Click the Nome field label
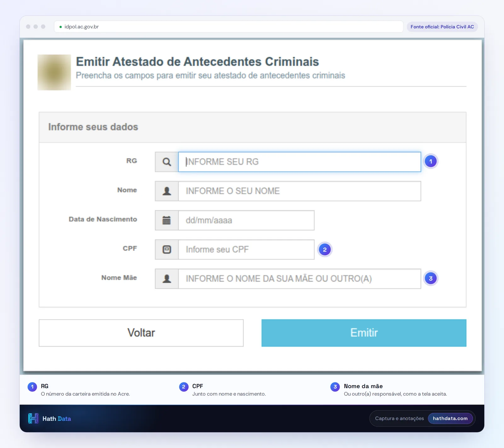The width and height of the screenshot is (504, 448). (127, 190)
